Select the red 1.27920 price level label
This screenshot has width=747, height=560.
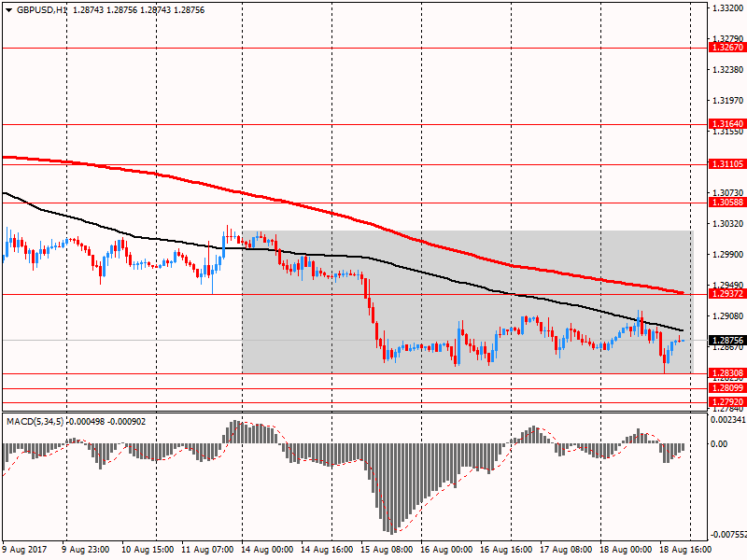coord(727,402)
